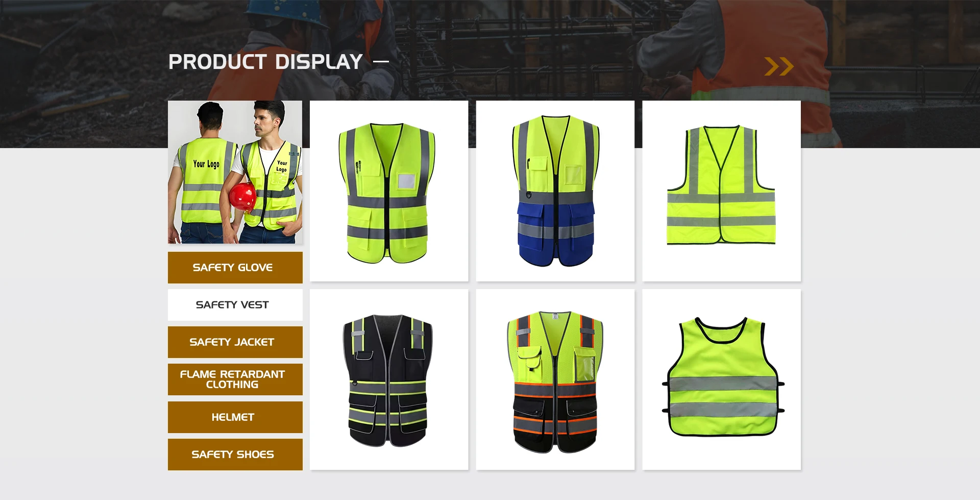Image resolution: width=980 pixels, height=500 pixels.
Task: Go to the Safety Shoes category
Action: [235, 455]
